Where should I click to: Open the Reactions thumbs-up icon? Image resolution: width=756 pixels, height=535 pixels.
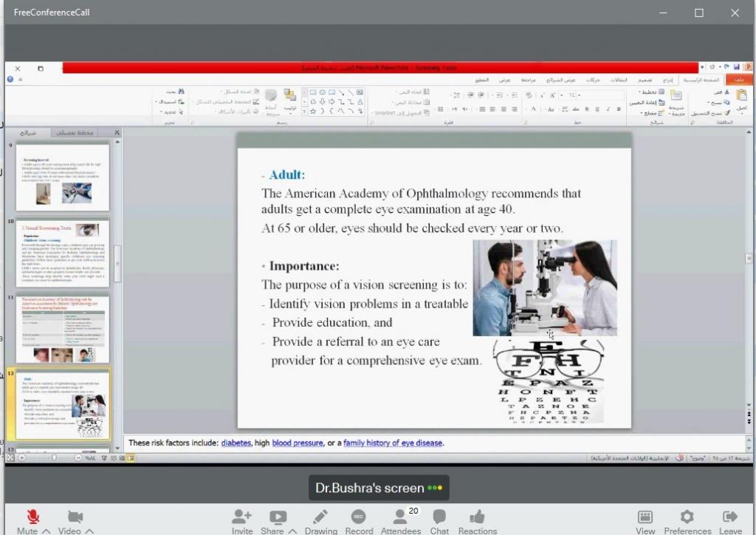pos(477,517)
